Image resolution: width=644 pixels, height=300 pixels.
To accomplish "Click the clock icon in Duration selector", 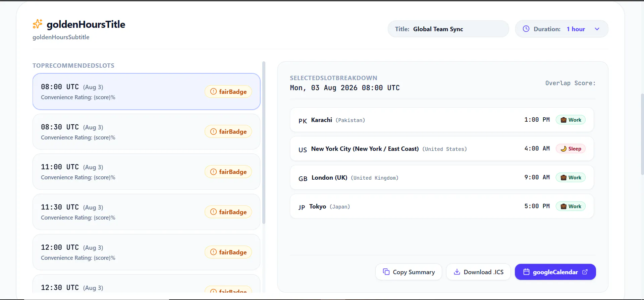I will [x=526, y=29].
